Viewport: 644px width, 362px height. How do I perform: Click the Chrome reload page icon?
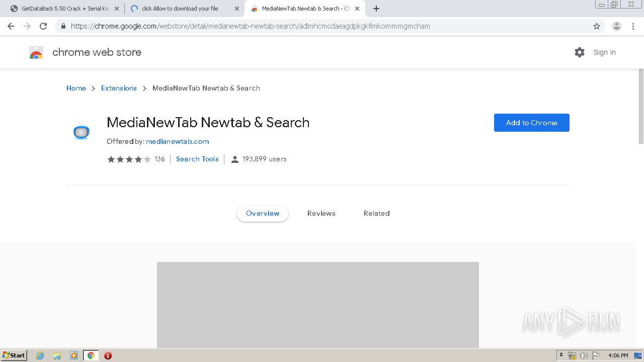(43, 26)
